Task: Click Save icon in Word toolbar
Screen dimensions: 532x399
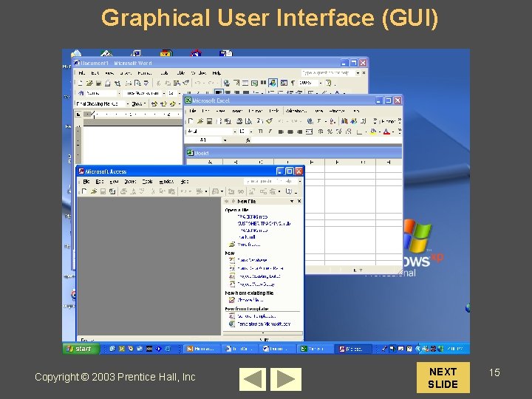Action: pos(98,83)
